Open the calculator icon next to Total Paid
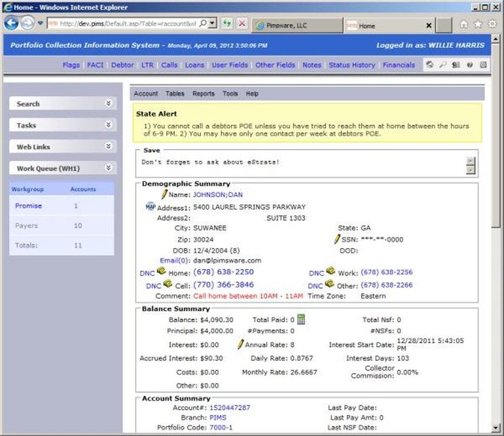Image resolution: width=504 pixels, height=436 pixels. [301, 319]
